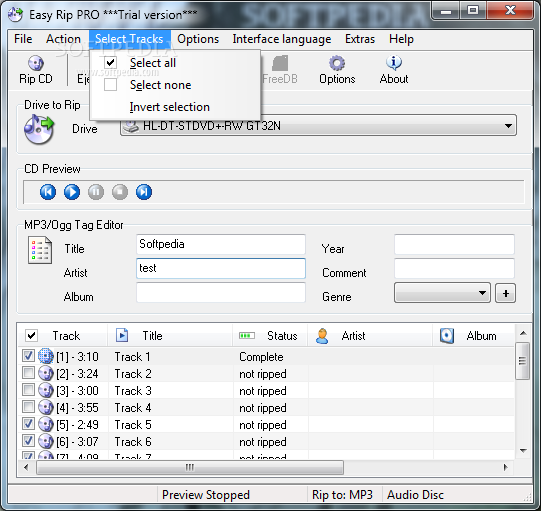Click the disc icon of track [4]
The image size is (541, 511).
[46, 407]
